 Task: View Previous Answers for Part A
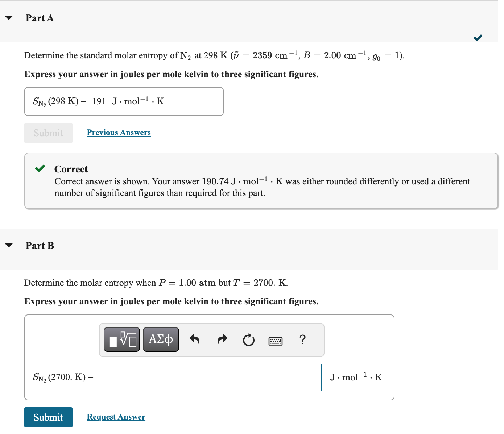(119, 132)
